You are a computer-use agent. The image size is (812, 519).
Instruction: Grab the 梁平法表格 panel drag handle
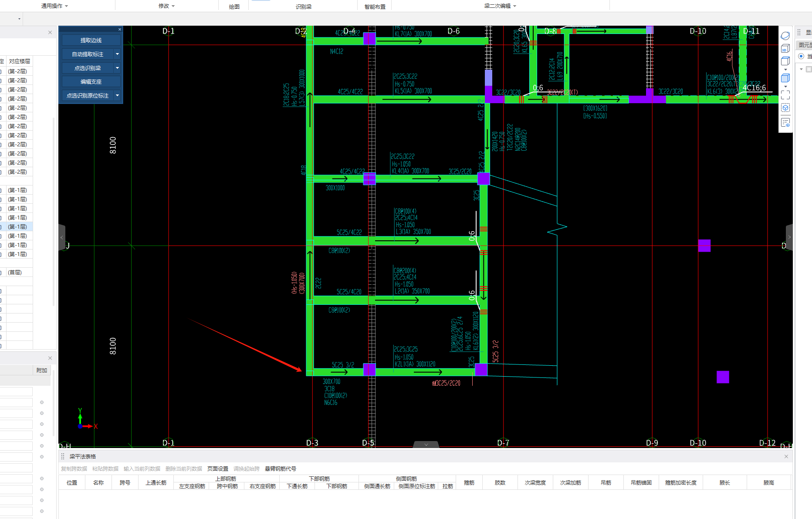[x=63, y=456]
